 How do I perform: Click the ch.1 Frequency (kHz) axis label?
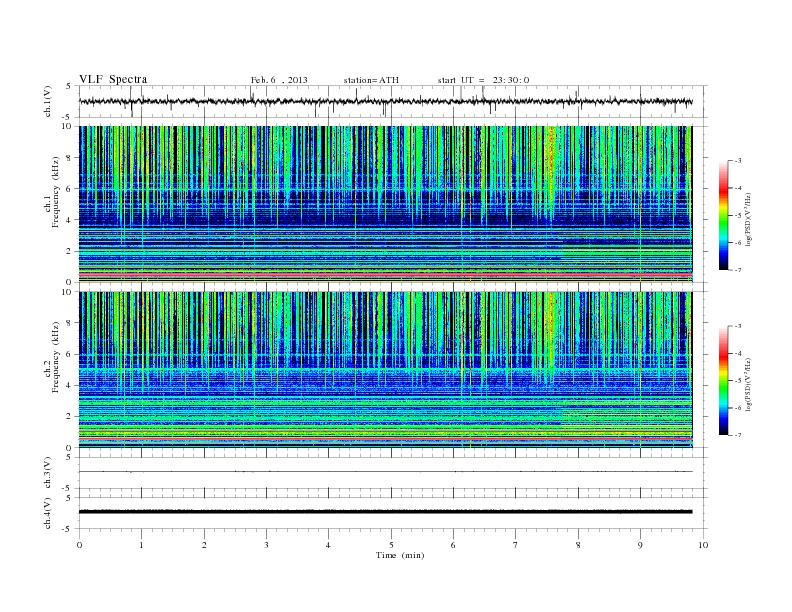52,204
